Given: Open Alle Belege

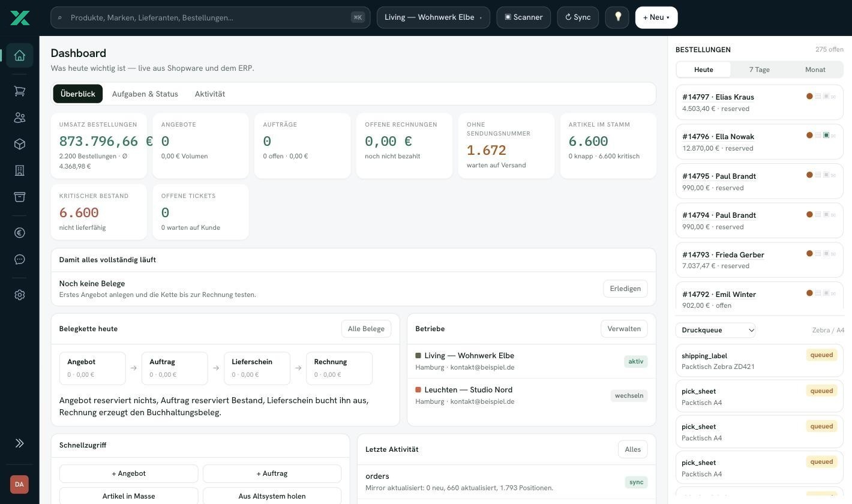Looking at the screenshot, I should (366, 329).
